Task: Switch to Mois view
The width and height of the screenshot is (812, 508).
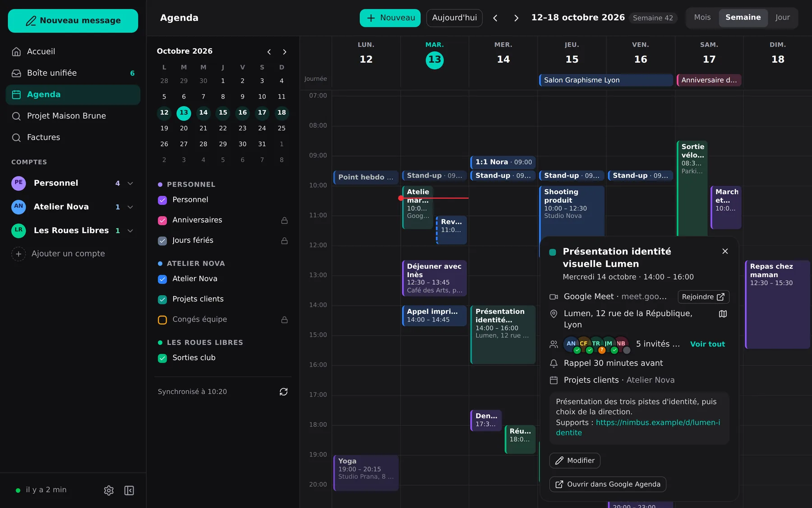Action: pyautogui.click(x=702, y=18)
